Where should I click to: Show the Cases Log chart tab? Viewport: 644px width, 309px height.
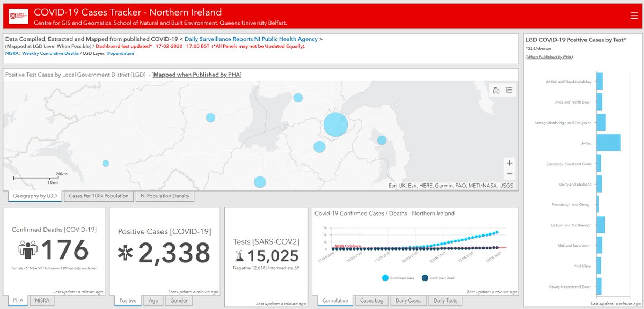click(x=371, y=300)
